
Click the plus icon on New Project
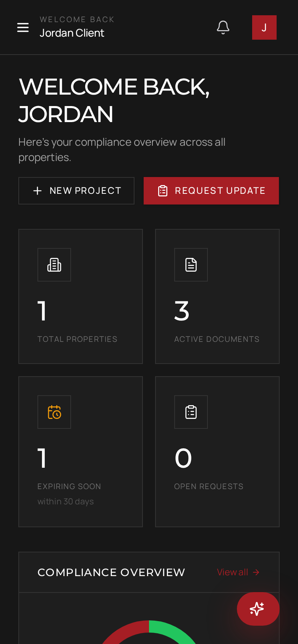coord(37,191)
